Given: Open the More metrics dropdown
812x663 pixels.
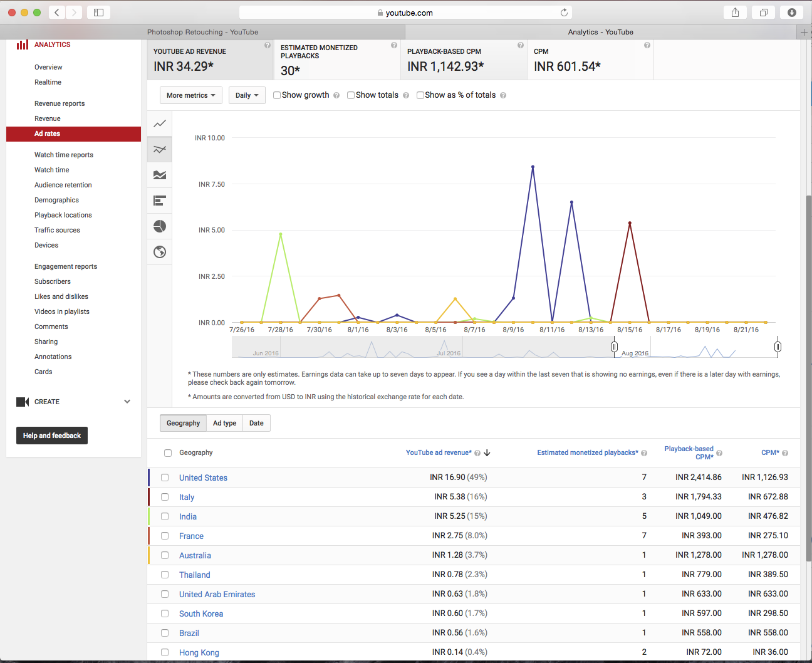Looking at the screenshot, I should coord(191,95).
